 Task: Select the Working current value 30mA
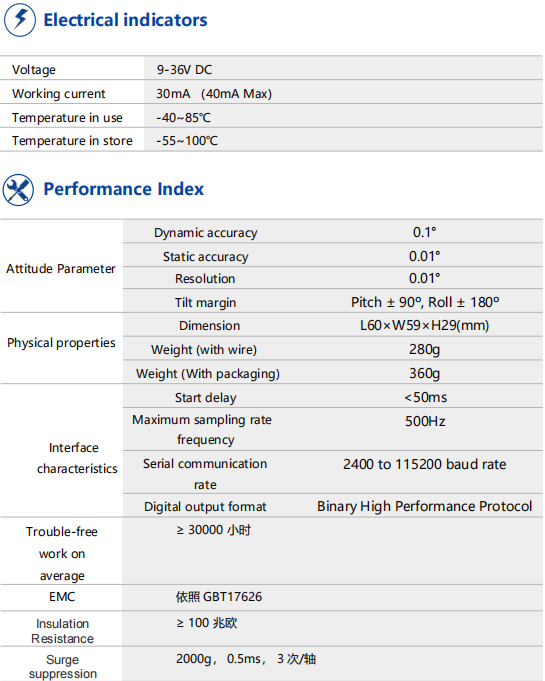tap(173, 93)
